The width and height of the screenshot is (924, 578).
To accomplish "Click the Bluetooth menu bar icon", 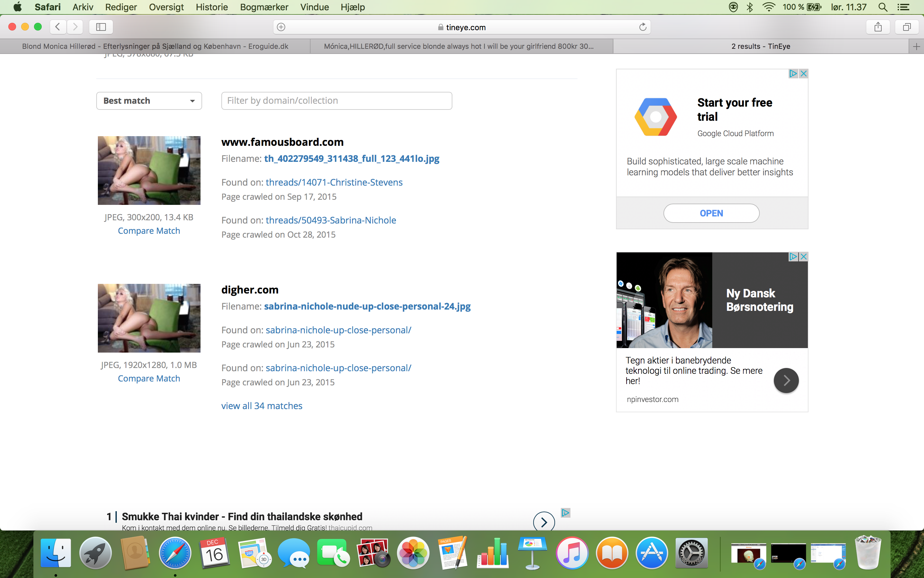I will [750, 7].
